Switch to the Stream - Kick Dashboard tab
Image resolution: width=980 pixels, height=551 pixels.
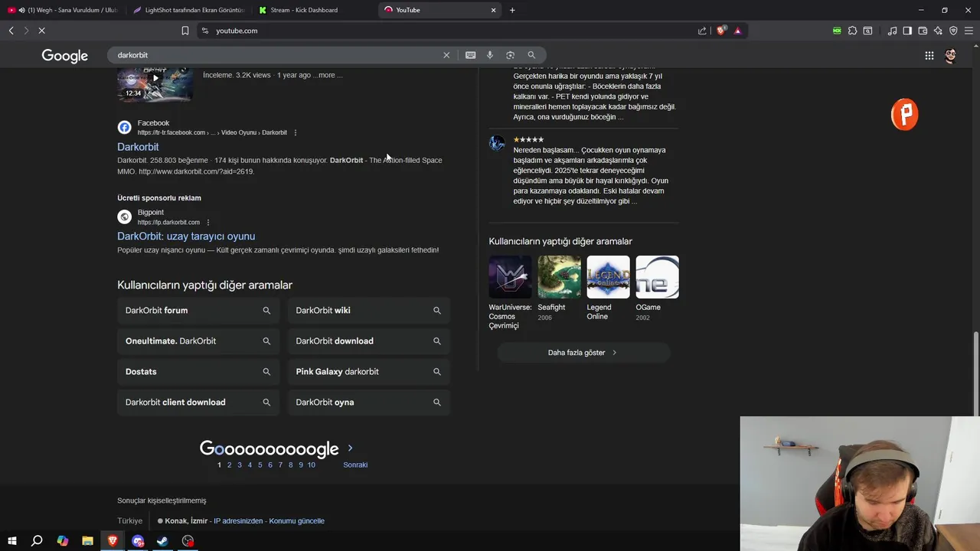tap(314, 10)
